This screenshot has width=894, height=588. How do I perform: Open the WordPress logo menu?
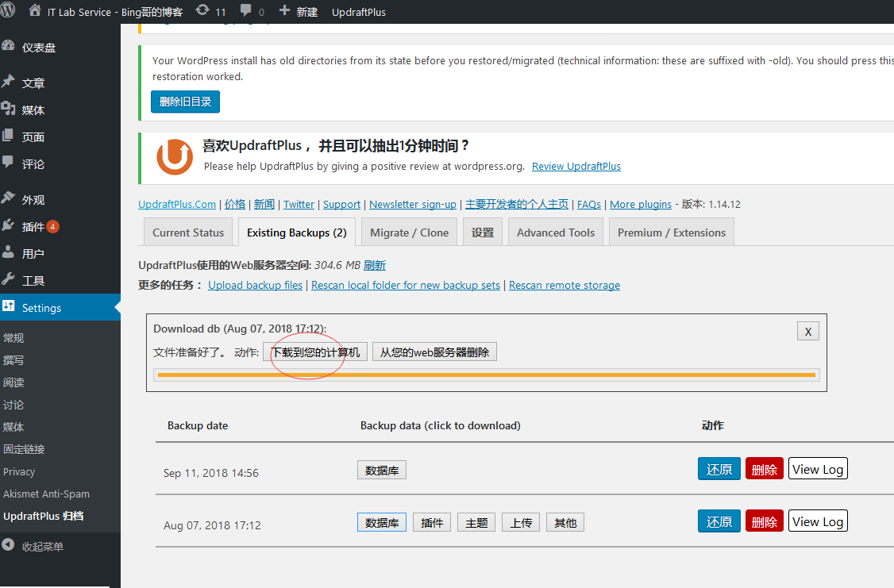[x=7, y=10]
